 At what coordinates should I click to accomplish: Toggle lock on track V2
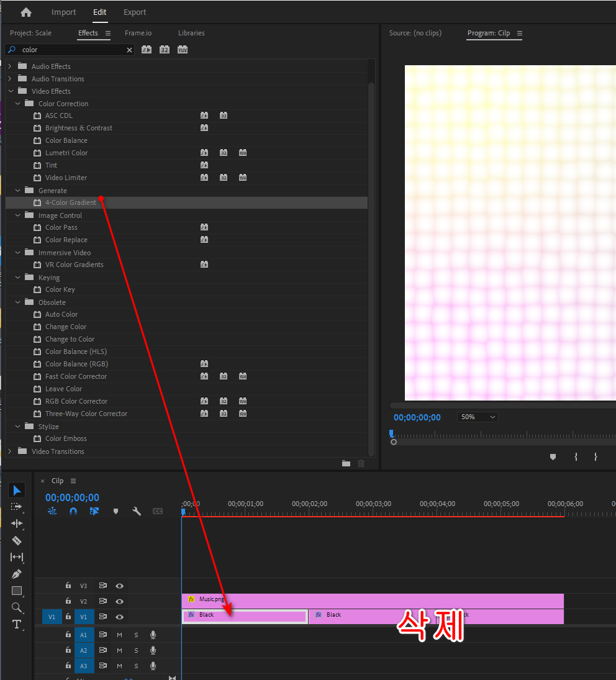(68, 601)
